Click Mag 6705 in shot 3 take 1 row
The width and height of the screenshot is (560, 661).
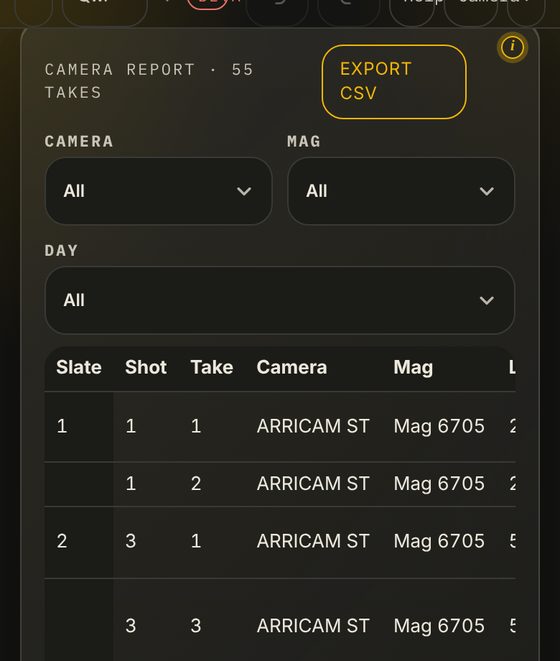[439, 541]
